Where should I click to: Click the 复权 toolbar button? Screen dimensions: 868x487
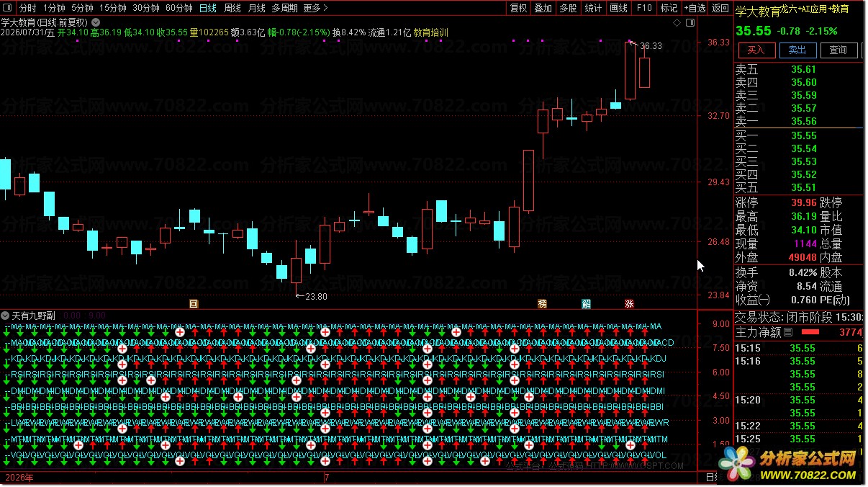click(x=518, y=8)
